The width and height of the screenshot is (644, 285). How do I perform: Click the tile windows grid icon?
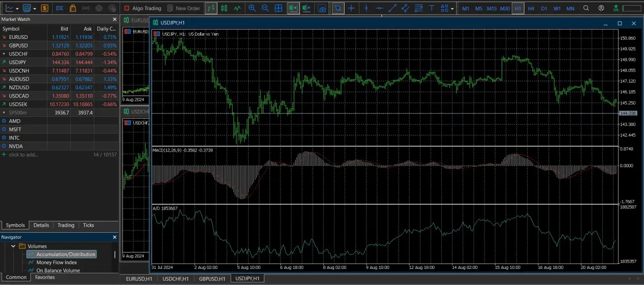279,8
